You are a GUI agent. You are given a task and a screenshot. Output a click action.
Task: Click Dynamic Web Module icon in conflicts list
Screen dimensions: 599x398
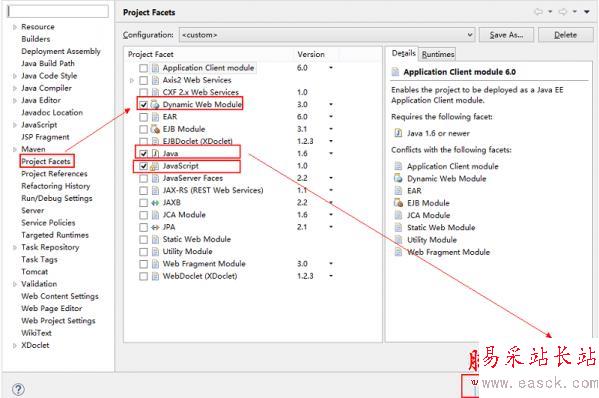[x=398, y=178]
